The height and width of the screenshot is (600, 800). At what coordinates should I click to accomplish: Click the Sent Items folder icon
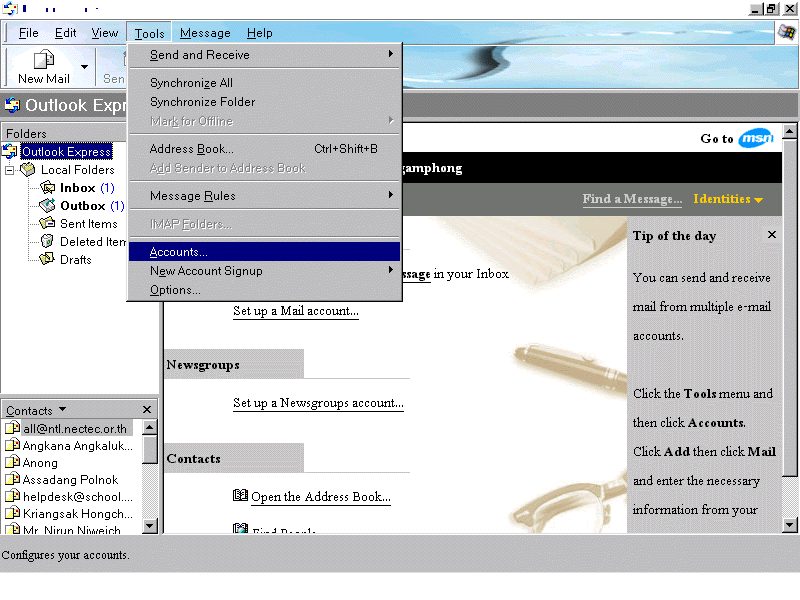click(47, 223)
